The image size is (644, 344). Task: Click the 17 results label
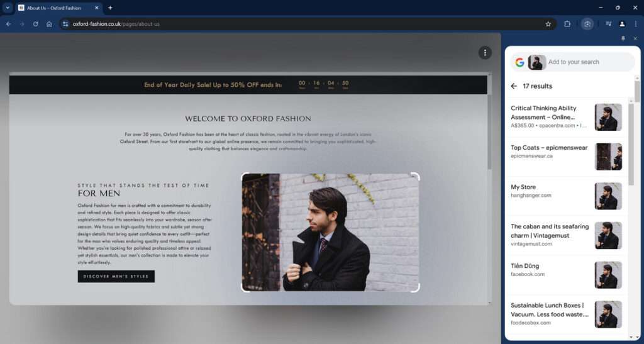(537, 86)
